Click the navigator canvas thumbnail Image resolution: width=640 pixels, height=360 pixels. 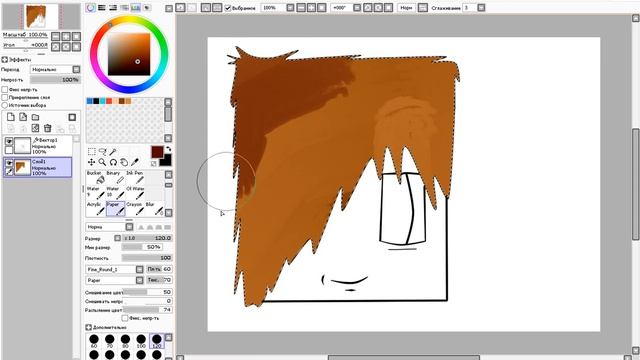click(x=41, y=16)
